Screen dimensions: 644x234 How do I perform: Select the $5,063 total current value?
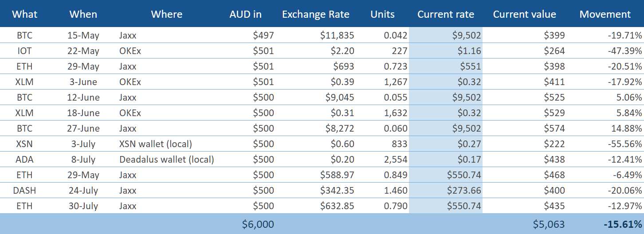[548, 224]
